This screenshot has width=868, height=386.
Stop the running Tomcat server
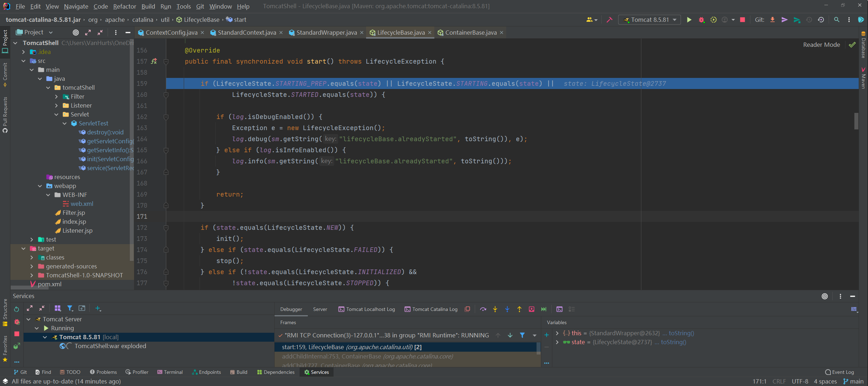pos(742,20)
